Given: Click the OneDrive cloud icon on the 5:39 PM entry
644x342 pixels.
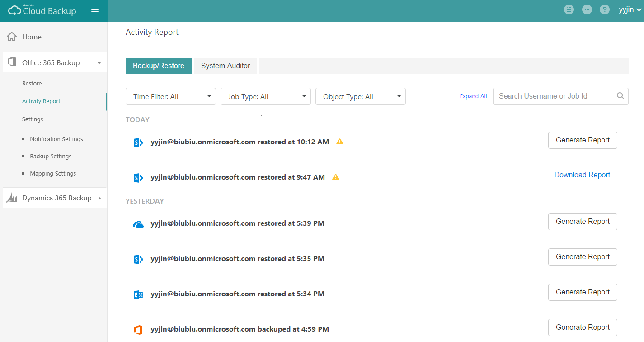Looking at the screenshot, I should (138, 223).
